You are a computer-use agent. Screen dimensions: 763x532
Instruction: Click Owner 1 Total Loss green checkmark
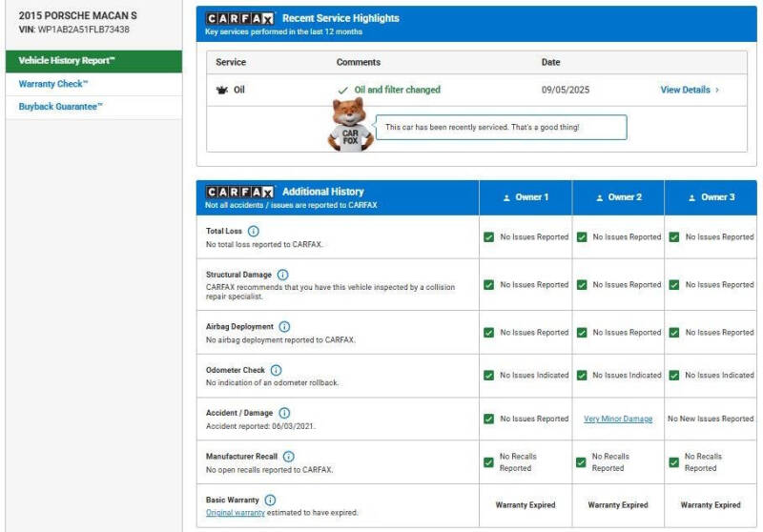click(x=489, y=236)
